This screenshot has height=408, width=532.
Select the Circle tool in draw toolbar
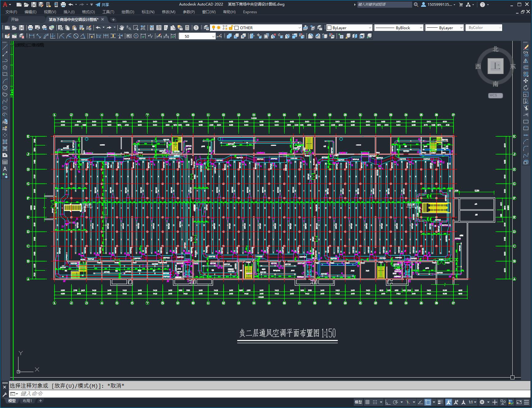pos(5,88)
